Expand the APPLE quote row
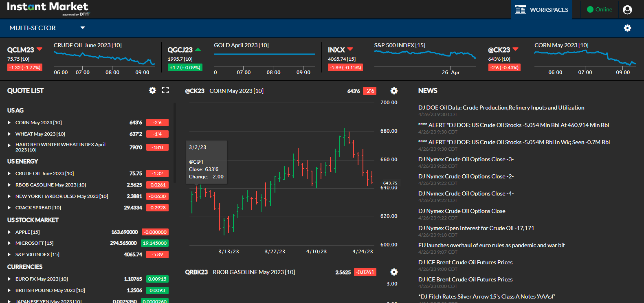Viewport: 644px width, 303px height. (x=9, y=232)
